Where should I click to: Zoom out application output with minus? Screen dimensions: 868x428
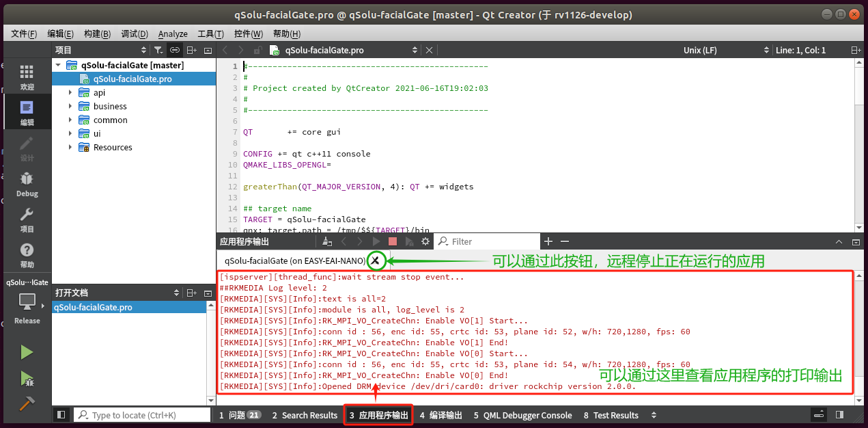pyautogui.click(x=565, y=241)
